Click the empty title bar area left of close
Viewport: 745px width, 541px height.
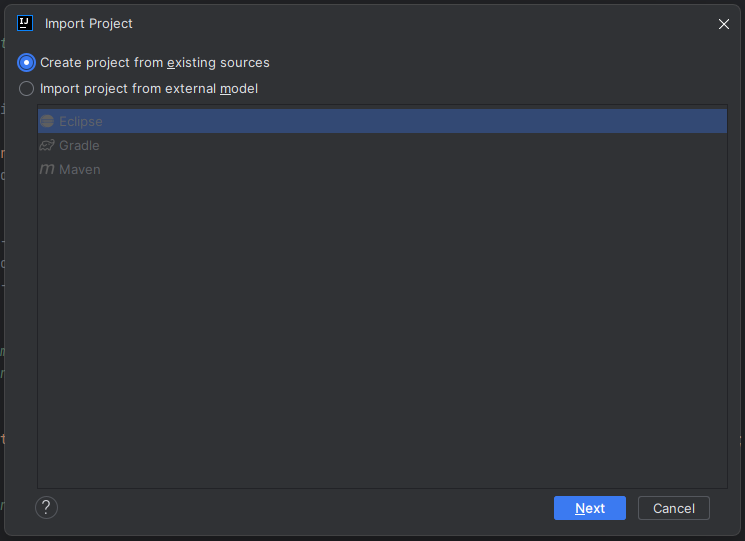450,23
